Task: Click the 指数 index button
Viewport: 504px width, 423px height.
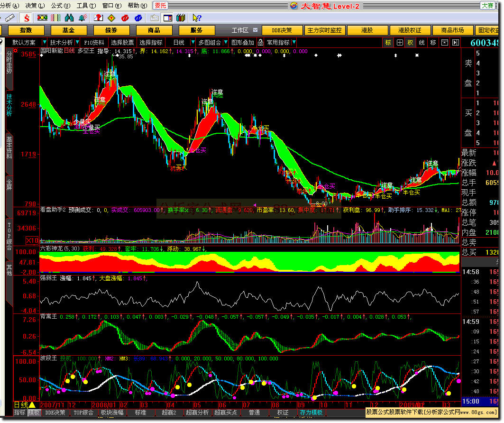Action: click(x=26, y=30)
